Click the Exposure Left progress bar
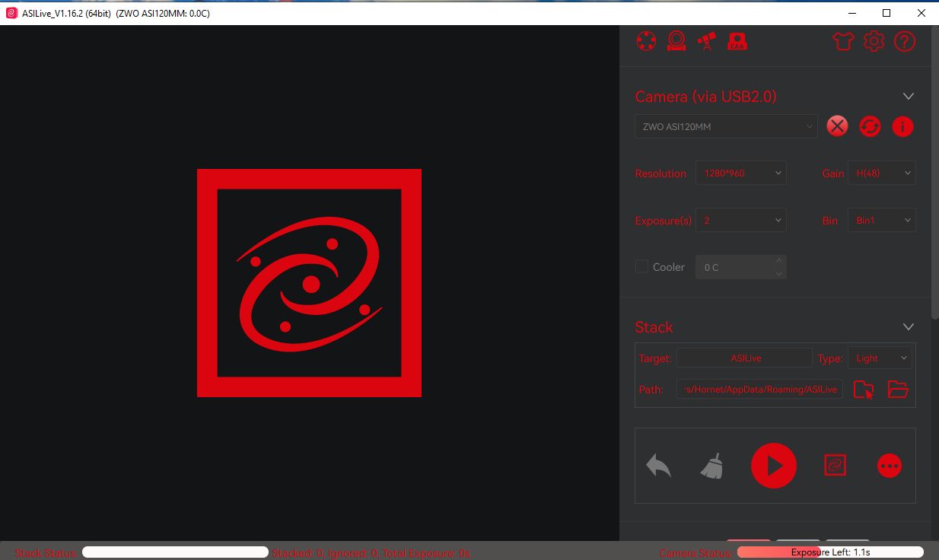The width and height of the screenshot is (939, 560). [830, 552]
